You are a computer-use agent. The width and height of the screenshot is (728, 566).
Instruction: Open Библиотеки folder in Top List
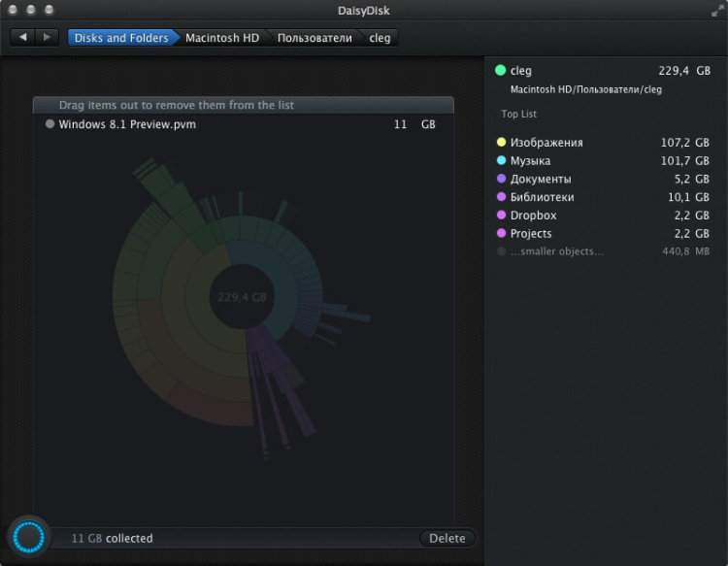(603, 197)
